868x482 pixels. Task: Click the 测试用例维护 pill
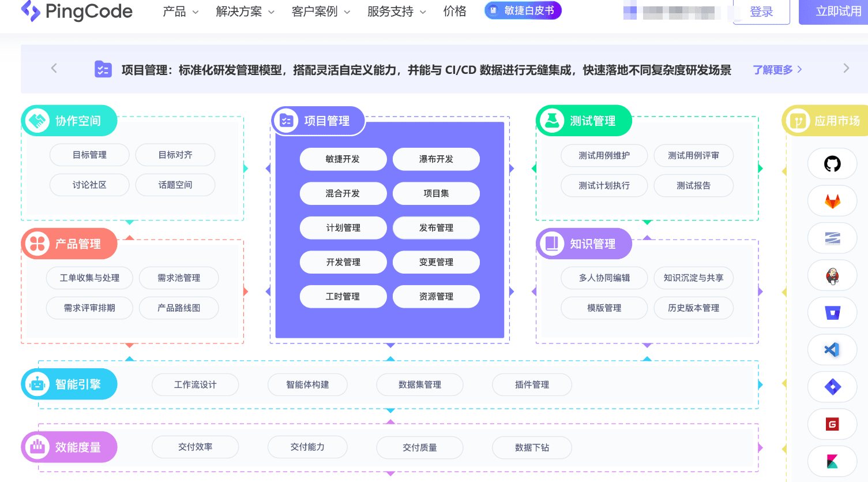pos(604,155)
